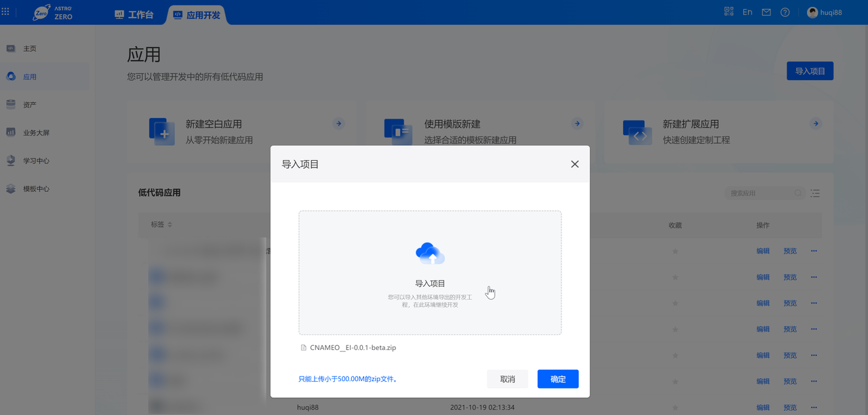Click 编辑 in the first row
This screenshot has width=868, height=415.
[x=764, y=251]
